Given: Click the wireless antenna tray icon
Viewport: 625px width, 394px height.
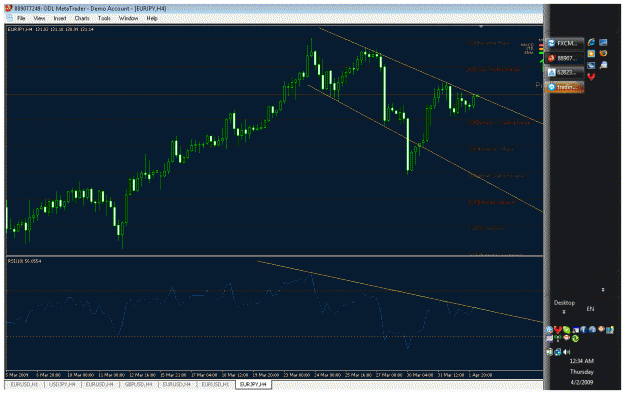Looking at the screenshot, I should [558, 338].
